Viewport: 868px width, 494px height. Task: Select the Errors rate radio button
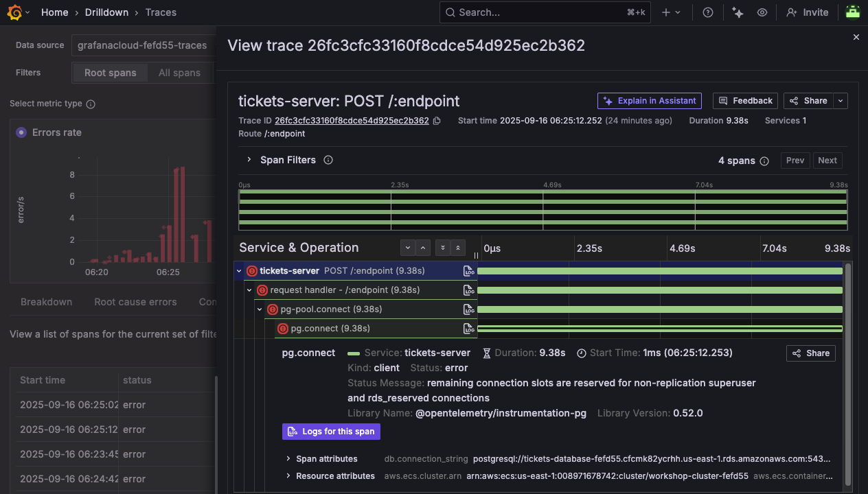point(21,132)
